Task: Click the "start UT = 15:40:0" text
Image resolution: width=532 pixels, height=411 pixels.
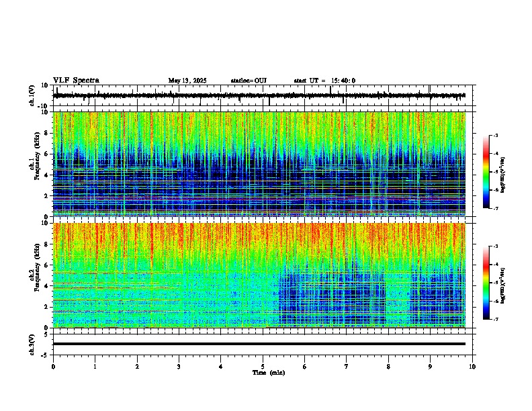Action: [x=324, y=81]
